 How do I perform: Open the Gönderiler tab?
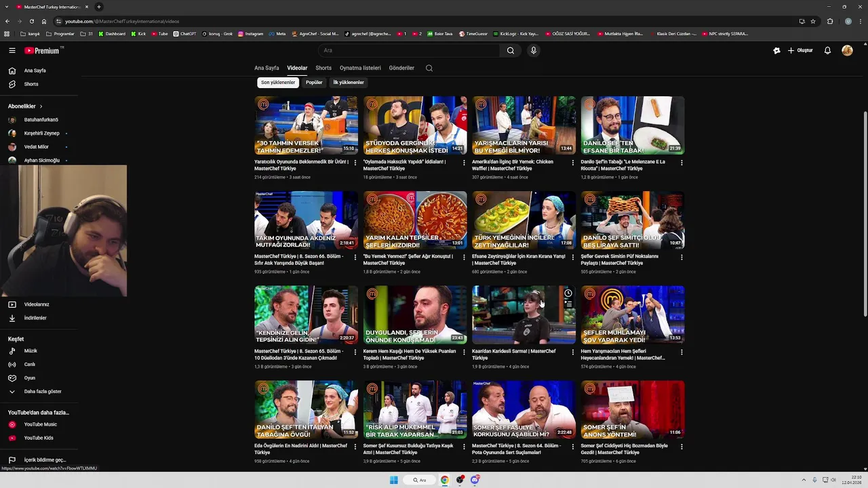click(x=401, y=68)
